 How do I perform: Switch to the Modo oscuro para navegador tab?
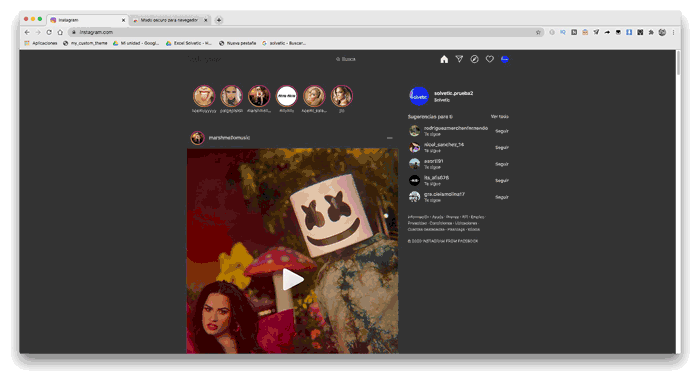(169, 20)
